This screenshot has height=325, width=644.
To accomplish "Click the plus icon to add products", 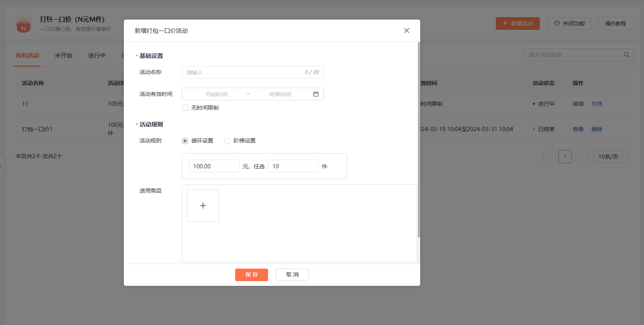I will (x=203, y=206).
